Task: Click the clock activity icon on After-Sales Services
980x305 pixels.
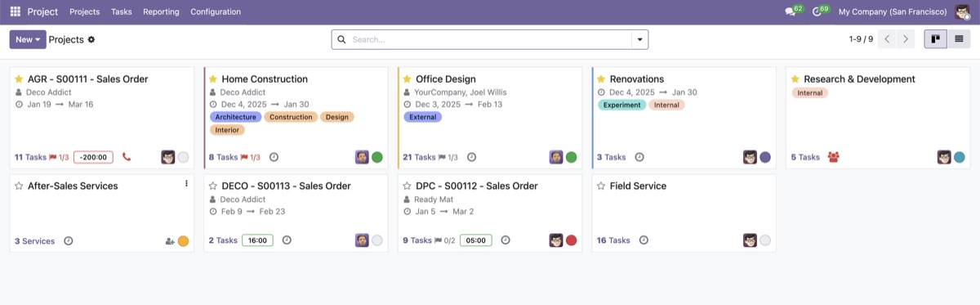Action: pyautogui.click(x=69, y=240)
